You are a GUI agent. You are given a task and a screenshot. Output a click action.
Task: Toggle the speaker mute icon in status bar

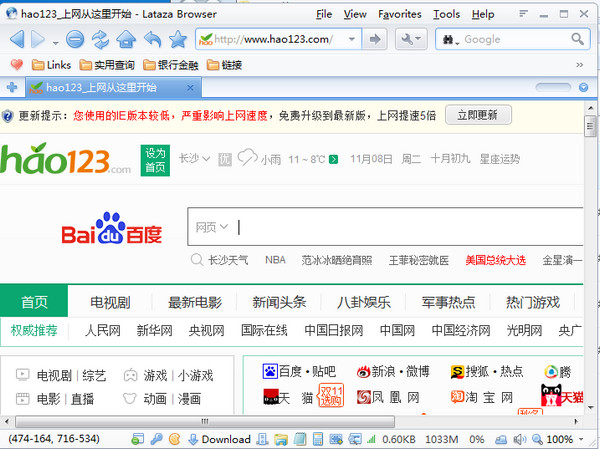click(519, 439)
